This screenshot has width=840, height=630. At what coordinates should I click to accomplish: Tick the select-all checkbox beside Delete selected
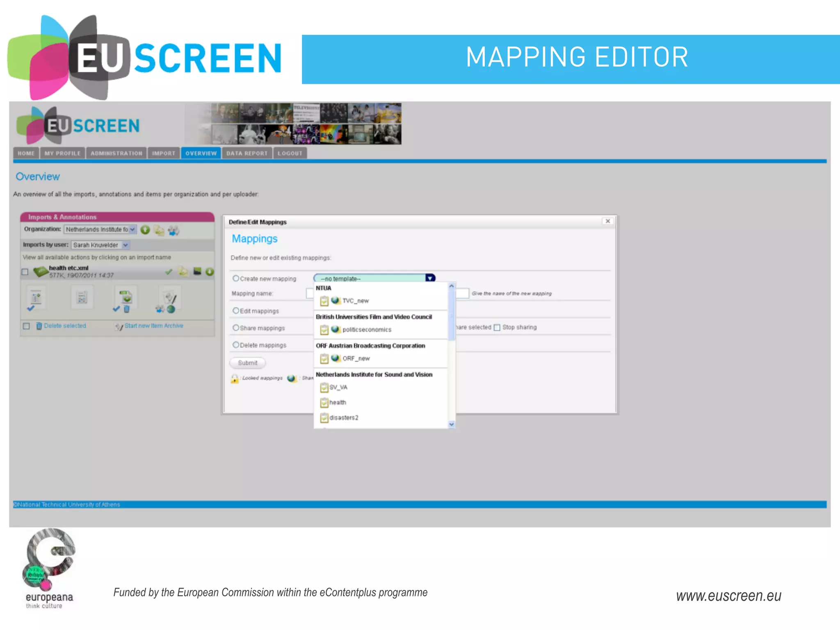[x=26, y=326]
